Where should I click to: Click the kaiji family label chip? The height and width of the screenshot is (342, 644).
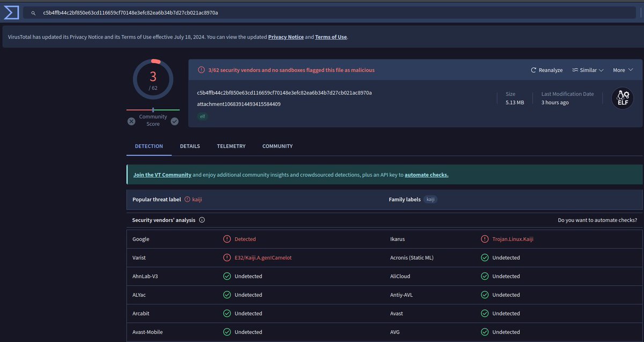coord(430,199)
